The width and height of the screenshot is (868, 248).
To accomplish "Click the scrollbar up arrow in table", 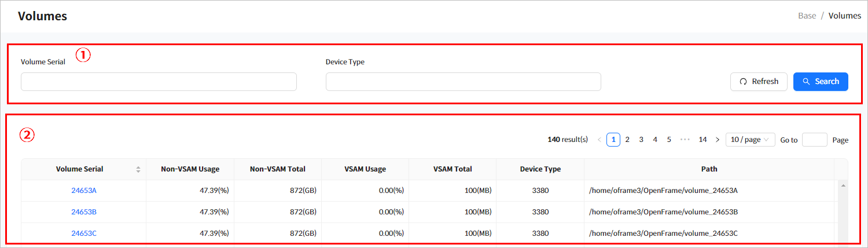I will pos(843,185).
